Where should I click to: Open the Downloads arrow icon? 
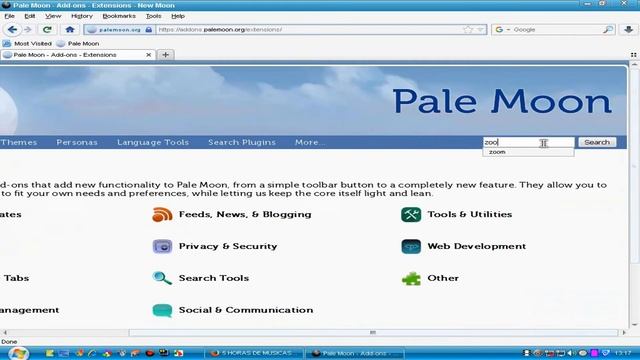coord(629,29)
